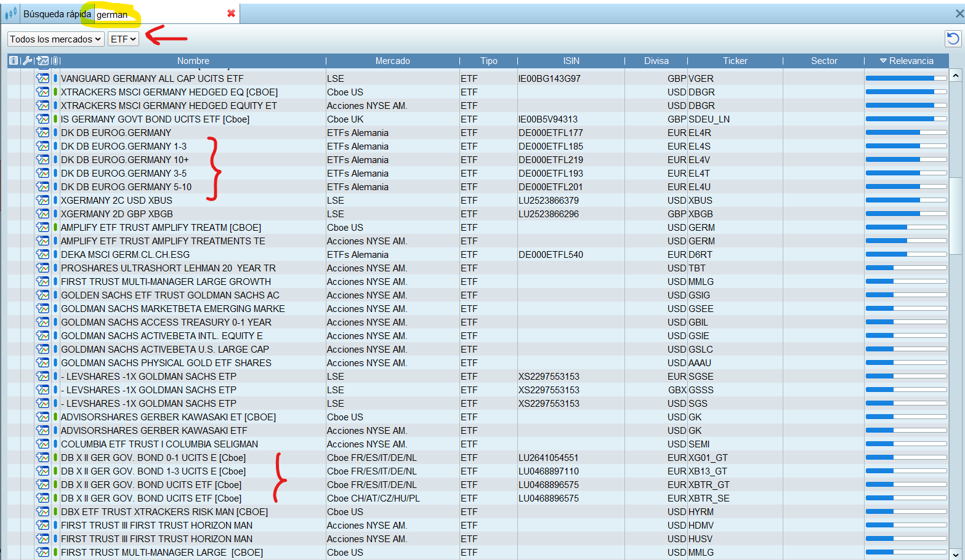The height and width of the screenshot is (560, 965).
Task: Sort results by Ticker column
Action: click(735, 60)
